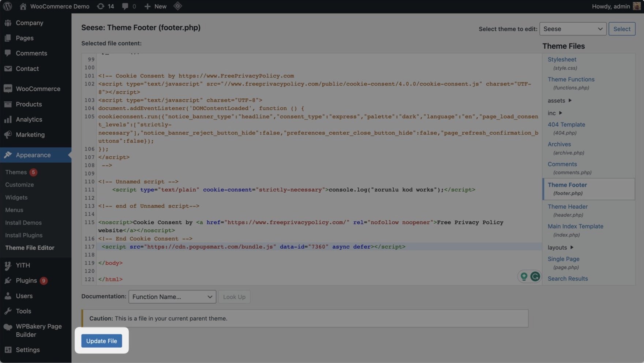Viewport: 644px width, 363px height.
Task: Click the Contact envelope icon
Action: click(8, 68)
